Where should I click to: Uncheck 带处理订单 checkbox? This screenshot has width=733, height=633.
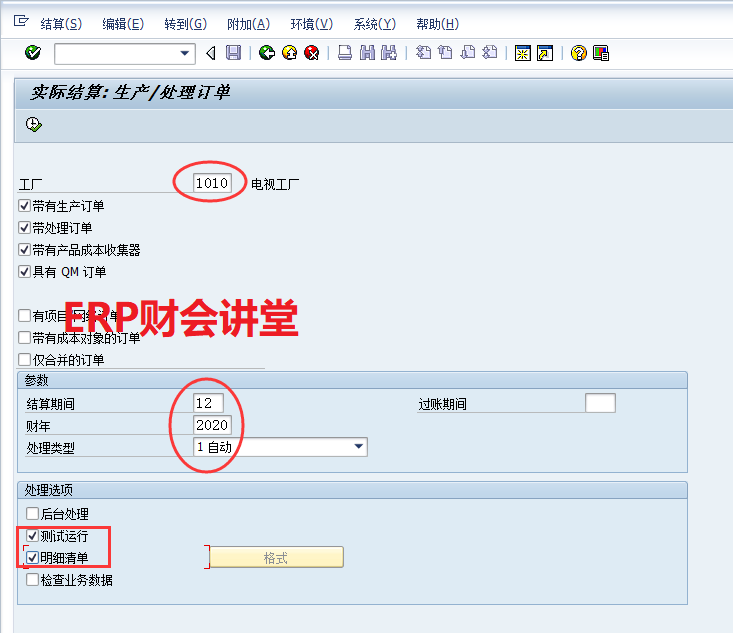(x=24, y=228)
